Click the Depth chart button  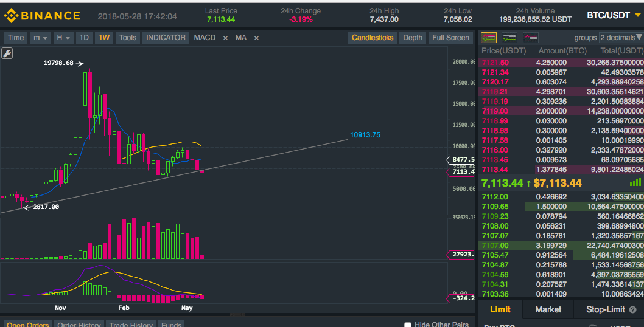click(x=412, y=38)
